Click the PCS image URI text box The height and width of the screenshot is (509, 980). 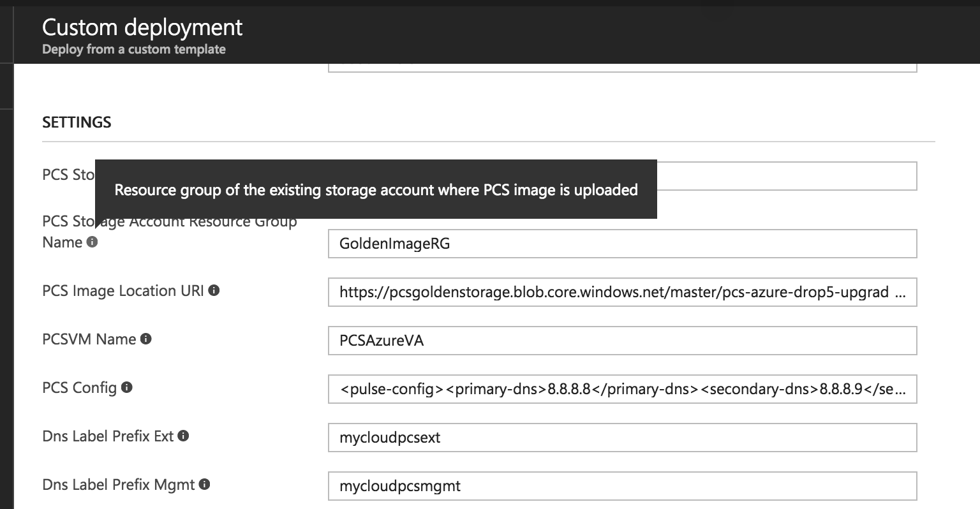(622, 292)
